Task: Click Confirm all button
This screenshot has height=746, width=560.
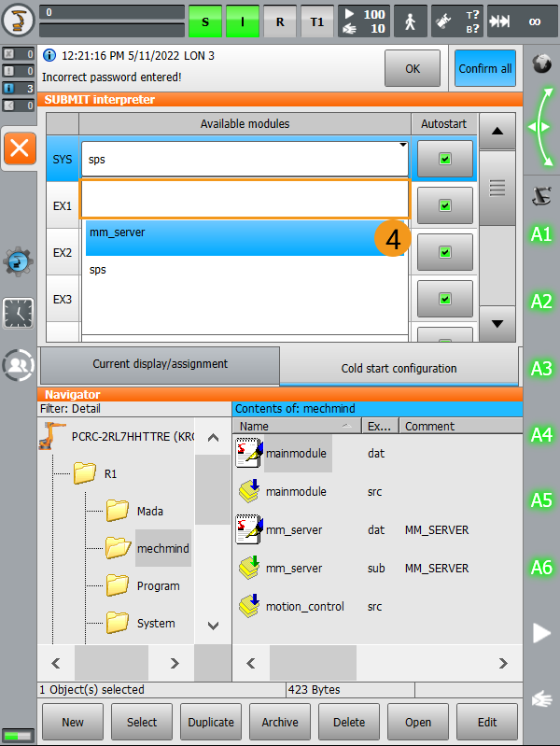Action: click(x=484, y=68)
